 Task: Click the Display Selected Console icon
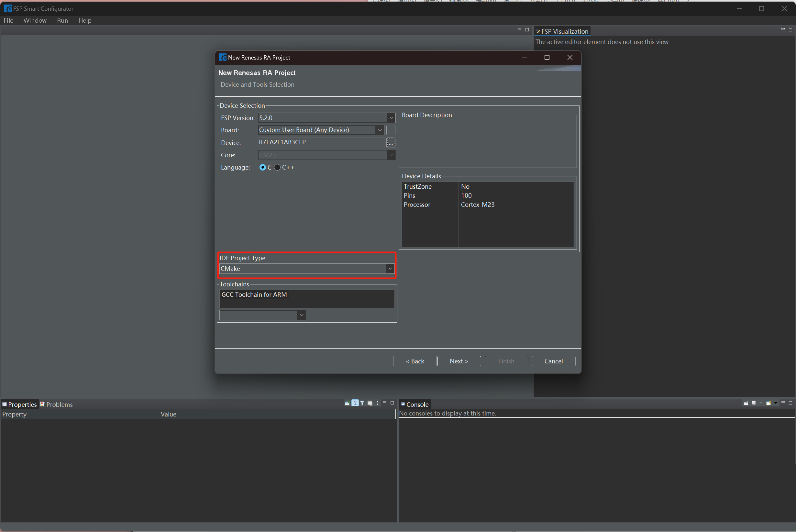click(x=754, y=403)
